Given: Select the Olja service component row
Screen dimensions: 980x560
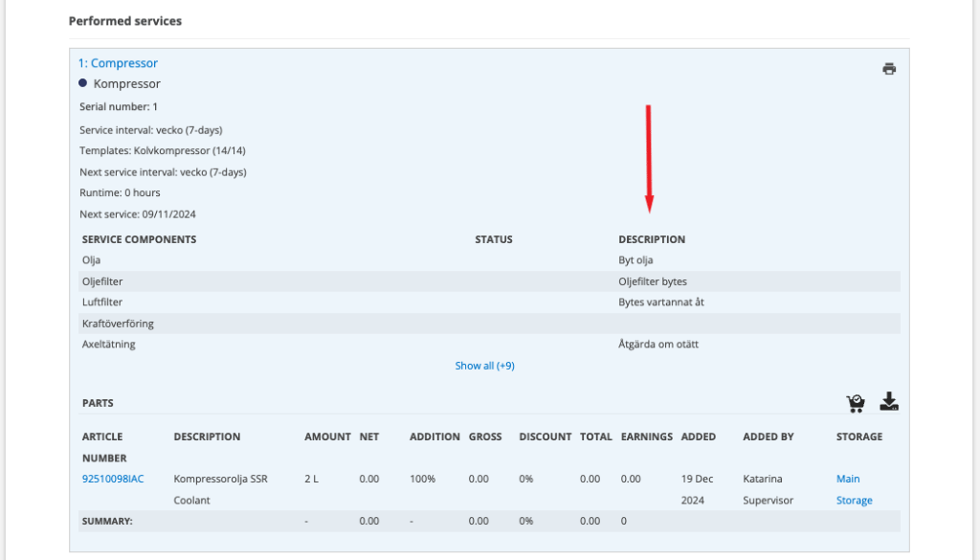Looking at the screenshot, I should [489, 260].
